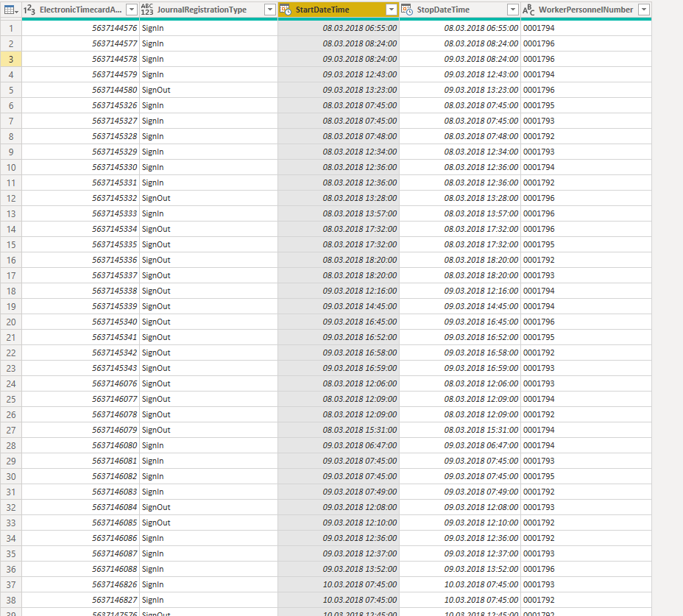683x616 pixels.
Task: Open filter dropdown for WorkerPersonnelNumber column
Action: (644, 10)
